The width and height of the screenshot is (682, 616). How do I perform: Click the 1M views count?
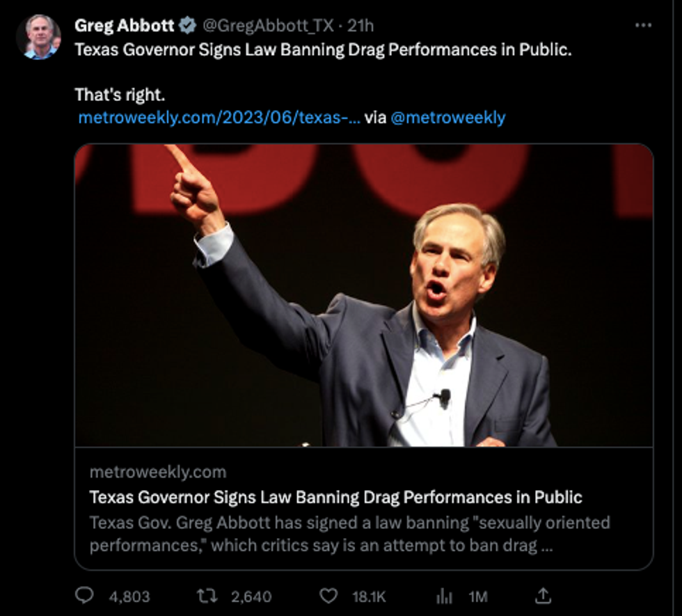coord(477,597)
